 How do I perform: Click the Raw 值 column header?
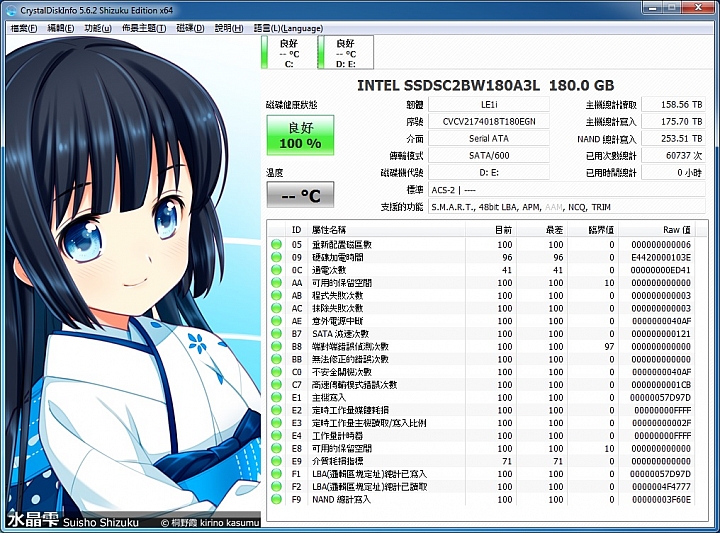click(657, 230)
